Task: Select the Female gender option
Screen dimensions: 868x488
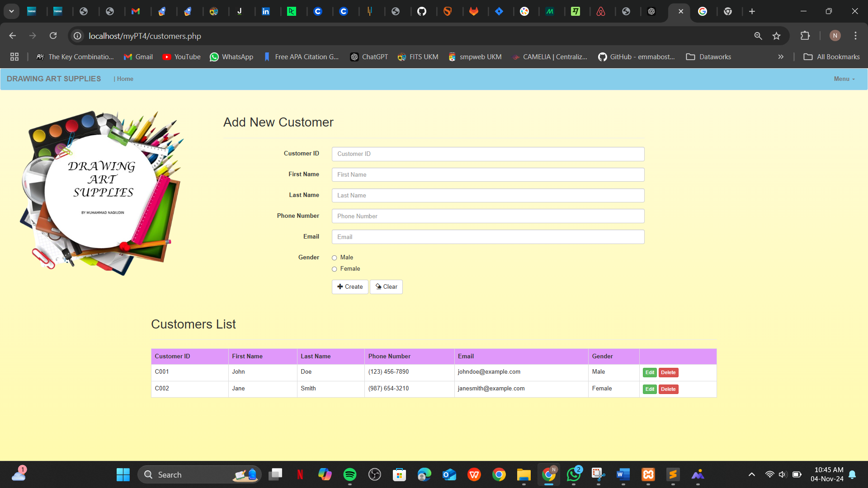Action: pyautogui.click(x=335, y=269)
